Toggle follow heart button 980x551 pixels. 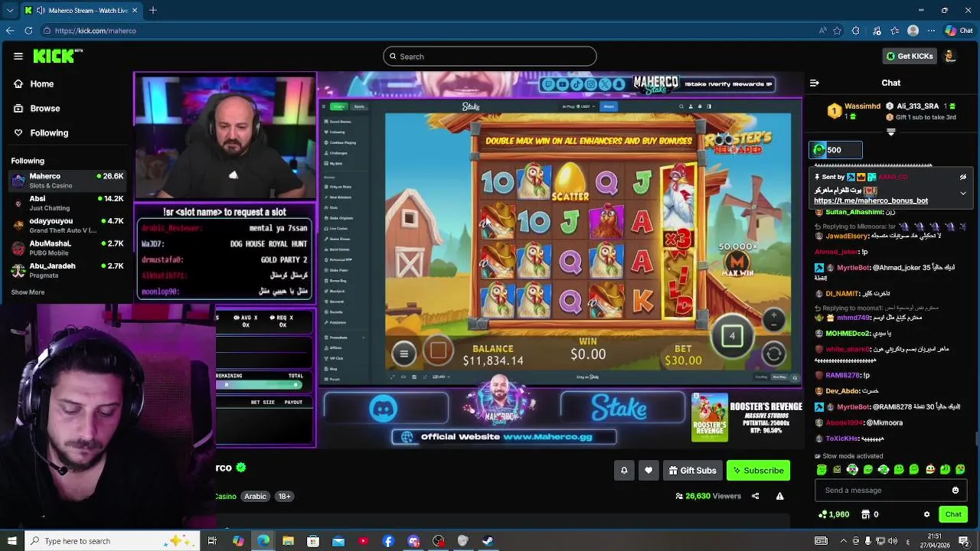pyautogui.click(x=648, y=471)
